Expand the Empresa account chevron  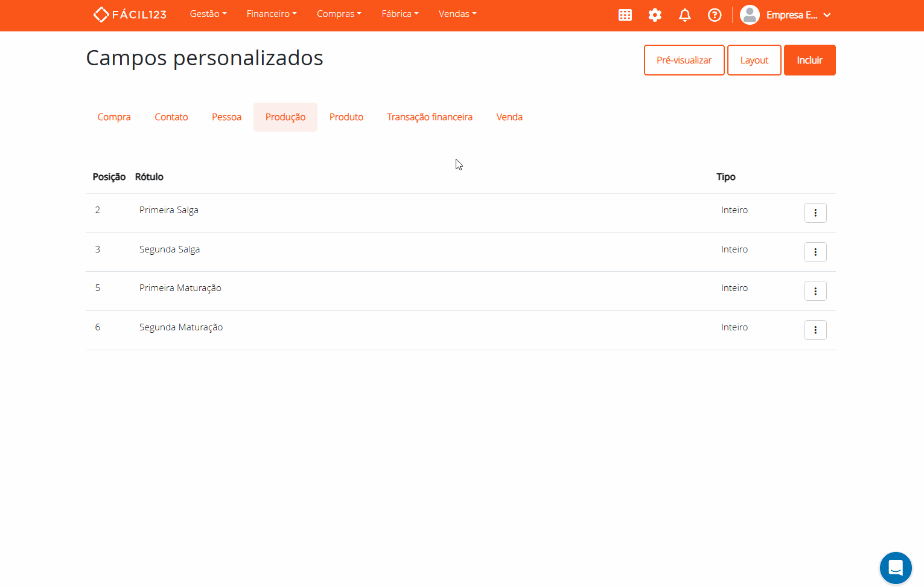827,15
